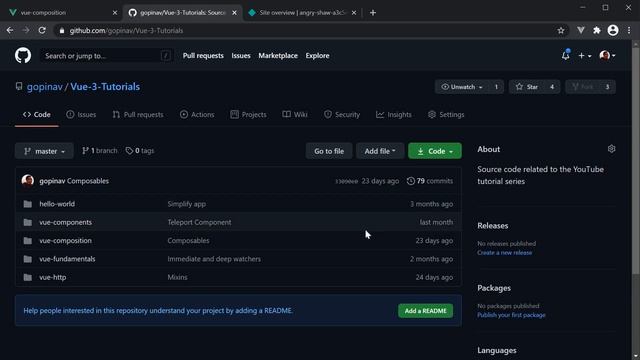Open the notifications bell
Screen dimensions: 640x360
(565, 55)
